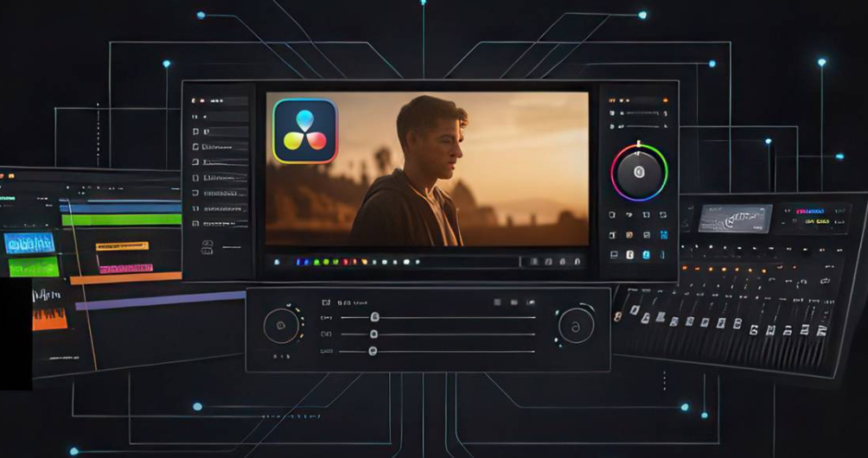Click the bottom slider handle in bottom panel

[373, 351]
